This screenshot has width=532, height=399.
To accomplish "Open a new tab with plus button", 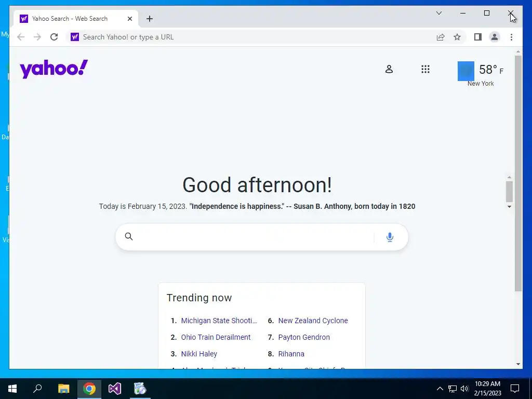I will click(x=150, y=19).
